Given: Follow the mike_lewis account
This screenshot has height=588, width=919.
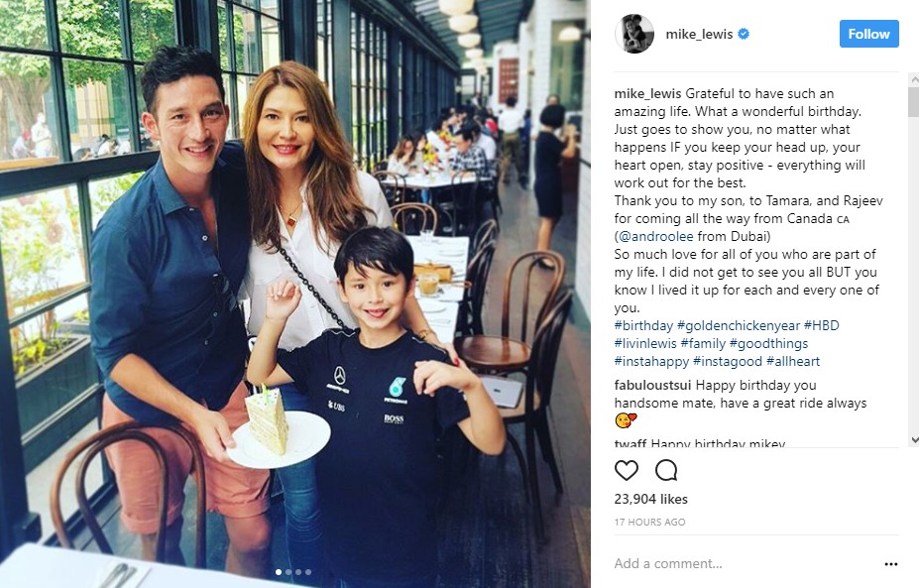Looking at the screenshot, I should pos(869,34).
